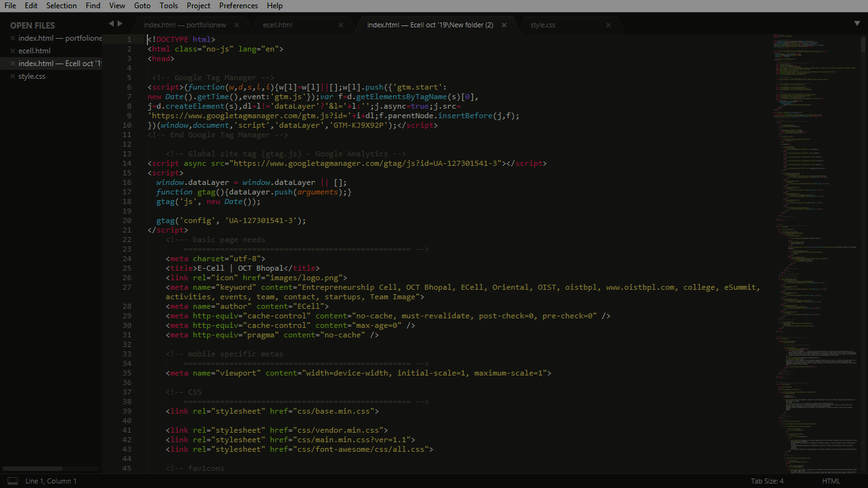Viewport: 868px width, 488px height.
Task: Open style.css from Open Files sidebar
Action: coord(32,76)
